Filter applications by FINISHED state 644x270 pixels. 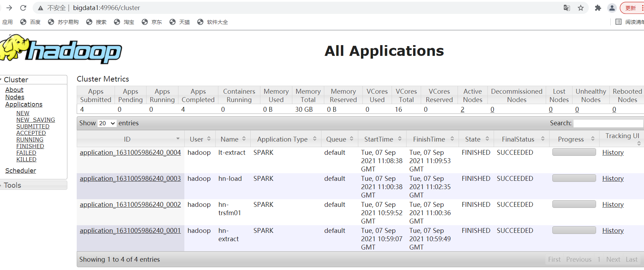pyautogui.click(x=30, y=146)
